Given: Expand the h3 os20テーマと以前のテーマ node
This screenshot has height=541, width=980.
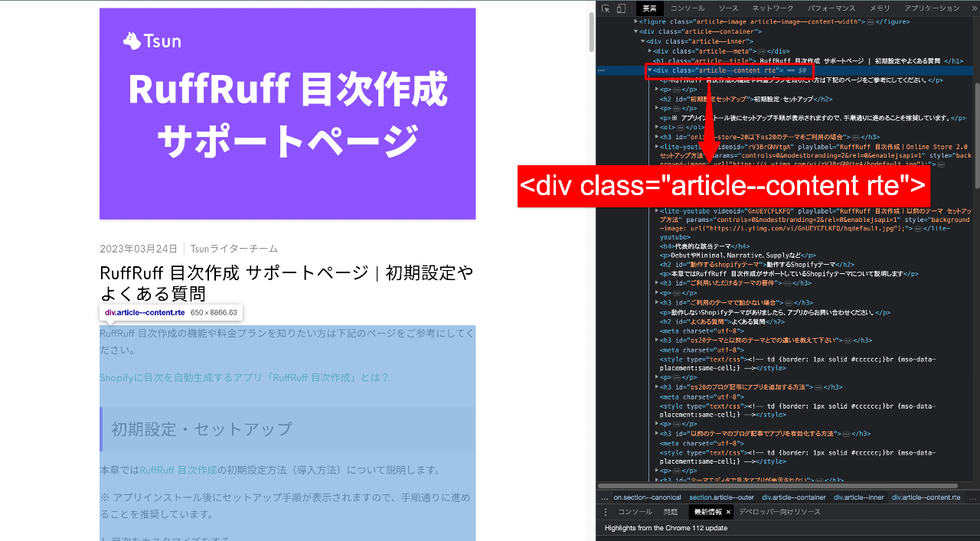Looking at the screenshot, I should pos(657,341).
